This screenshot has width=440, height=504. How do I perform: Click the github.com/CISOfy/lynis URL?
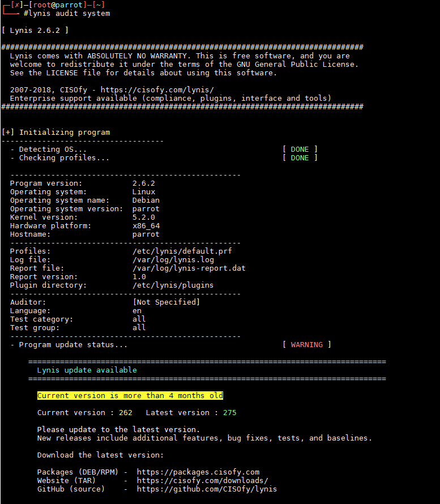click(207, 489)
